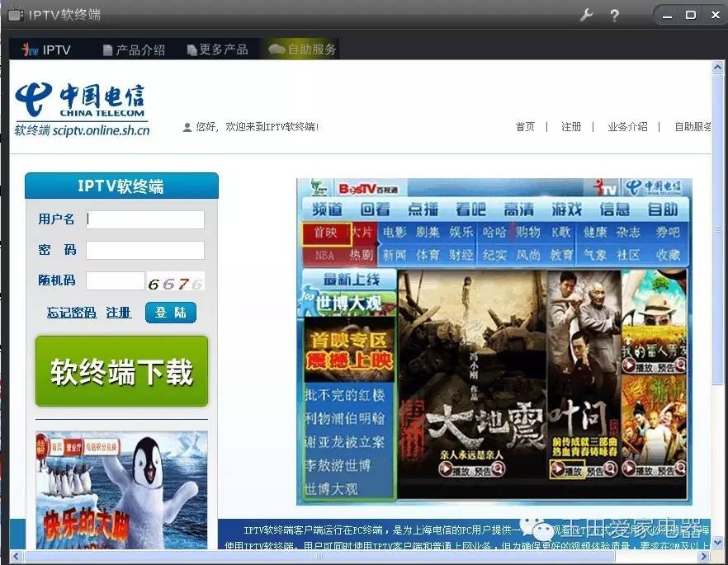
Task: Click the horizontal scrollbar left arrow
Action: click(17, 556)
